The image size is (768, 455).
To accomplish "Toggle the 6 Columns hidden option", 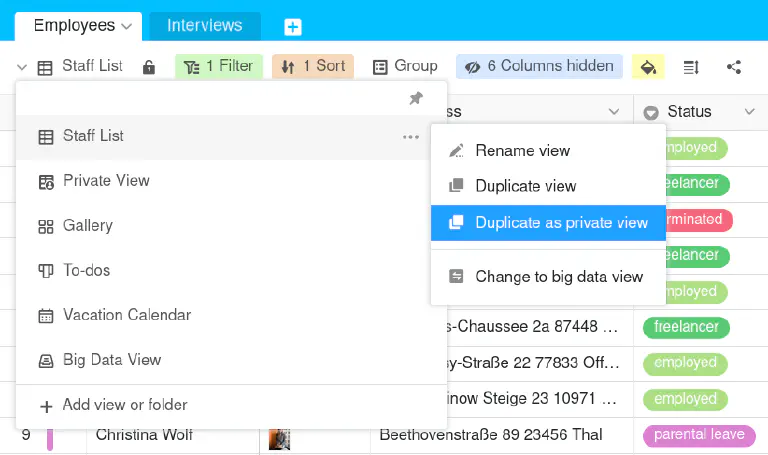I will pyautogui.click(x=539, y=67).
